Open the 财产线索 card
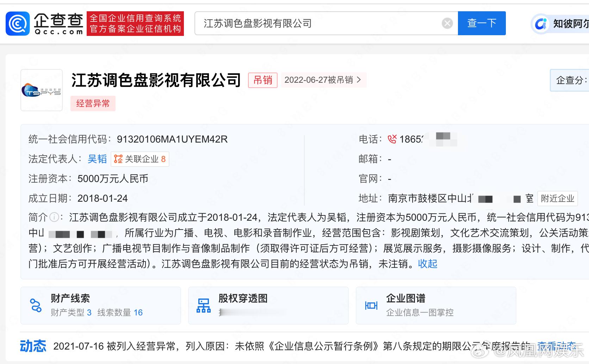 point(101,306)
